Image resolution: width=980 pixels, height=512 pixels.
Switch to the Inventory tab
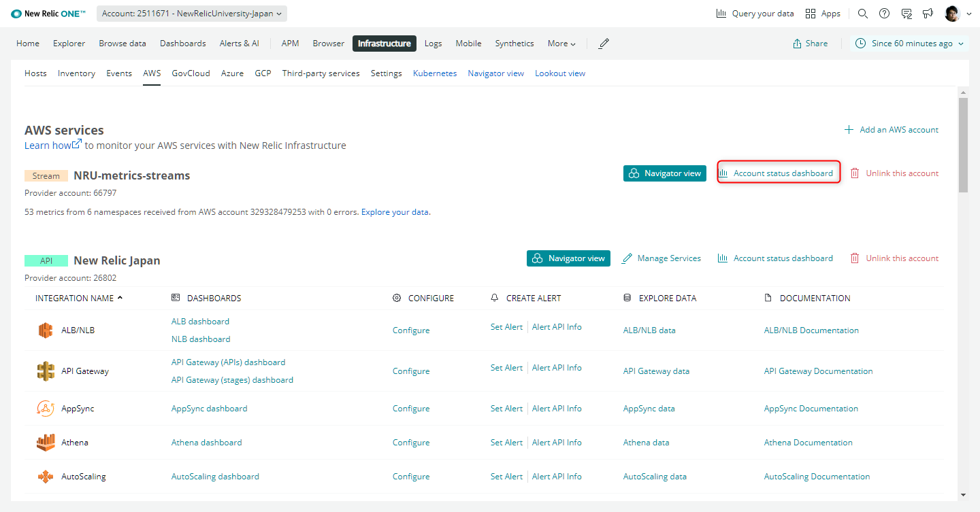tap(76, 73)
